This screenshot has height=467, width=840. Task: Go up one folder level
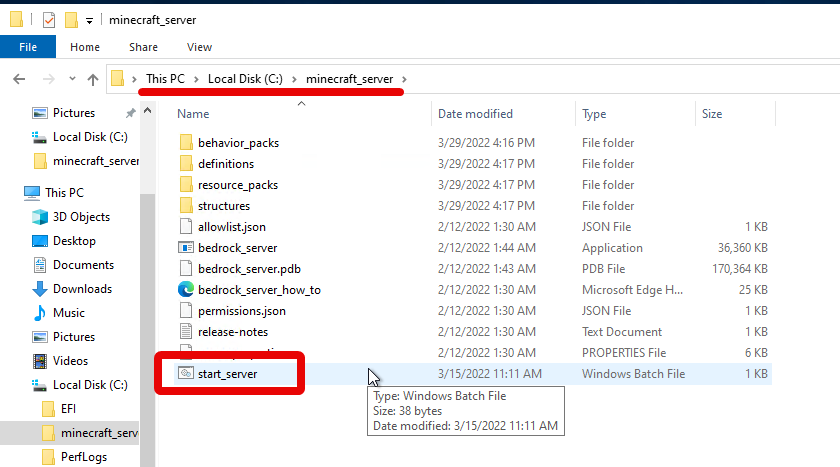pos(93,79)
